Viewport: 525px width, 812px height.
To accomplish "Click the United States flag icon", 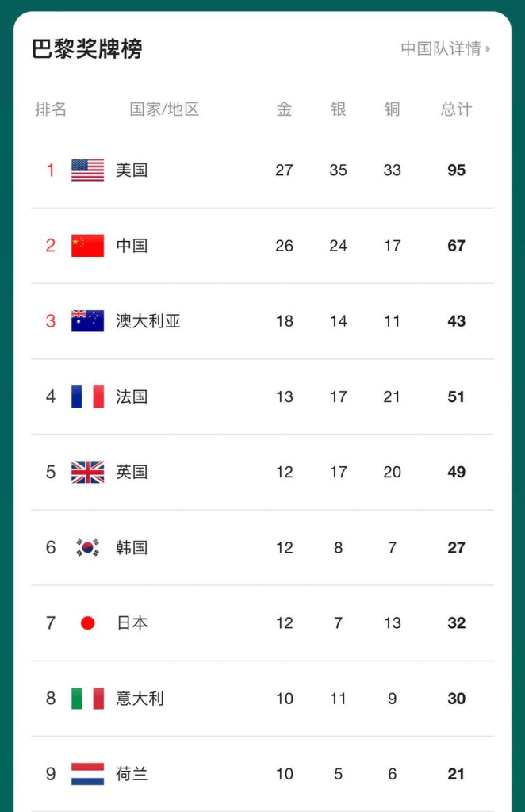I will tap(87, 170).
